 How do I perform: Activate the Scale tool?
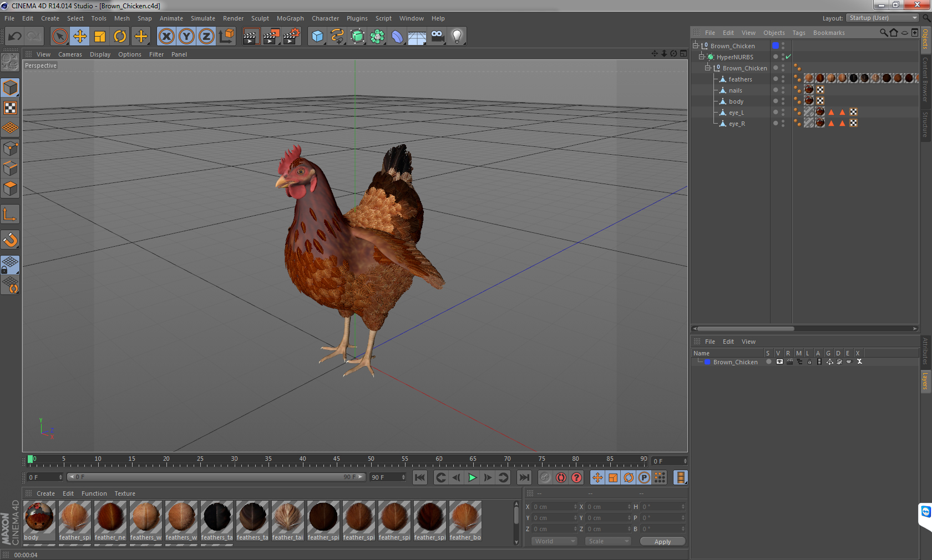click(x=100, y=37)
